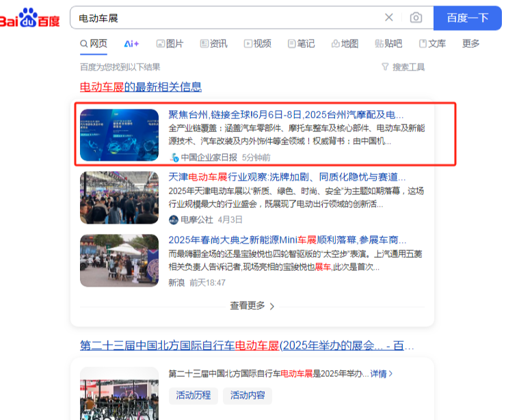Screen dimensions: 506x420
Task: Click 新浪 source label
Action: pyautogui.click(x=176, y=283)
